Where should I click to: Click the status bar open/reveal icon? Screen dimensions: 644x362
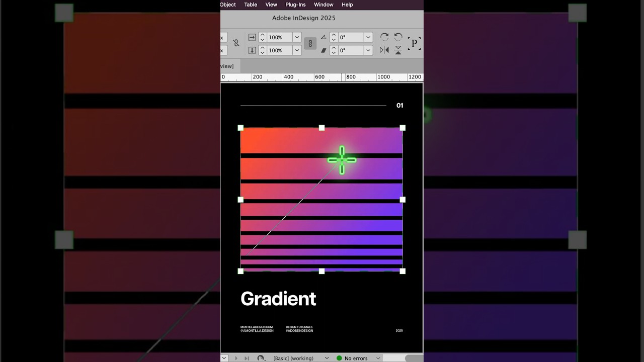(x=261, y=358)
